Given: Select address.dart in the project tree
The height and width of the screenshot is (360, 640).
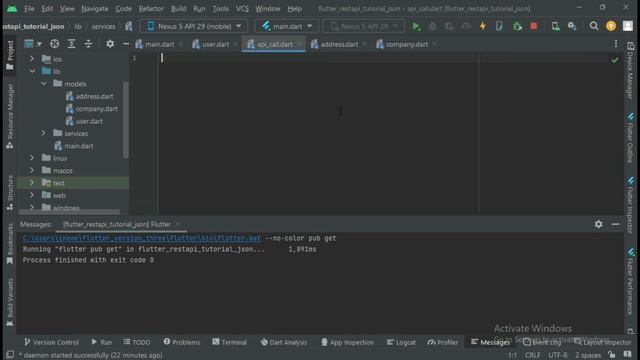Looking at the screenshot, I should pyautogui.click(x=94, y=96).
